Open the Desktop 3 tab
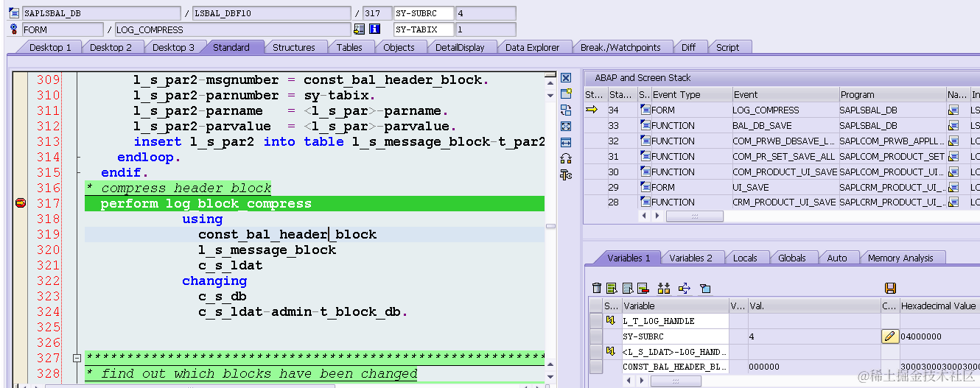The height and width of the screenshot is (388, 980). 173,47
